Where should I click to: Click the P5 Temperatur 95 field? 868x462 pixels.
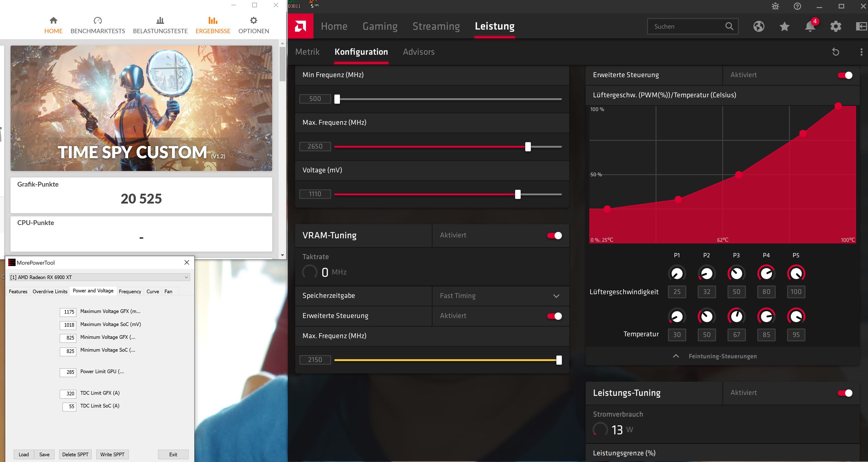click(x=796, y=335)
